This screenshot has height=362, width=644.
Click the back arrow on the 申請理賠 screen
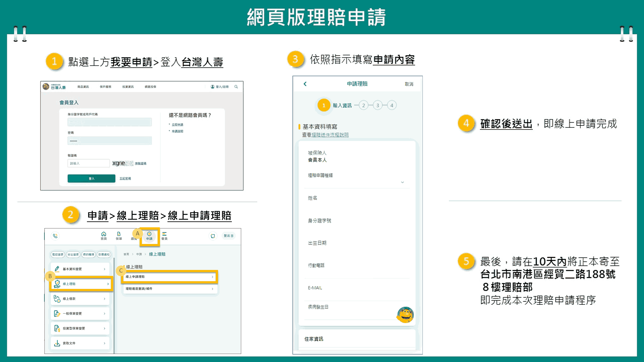[305, 84]
